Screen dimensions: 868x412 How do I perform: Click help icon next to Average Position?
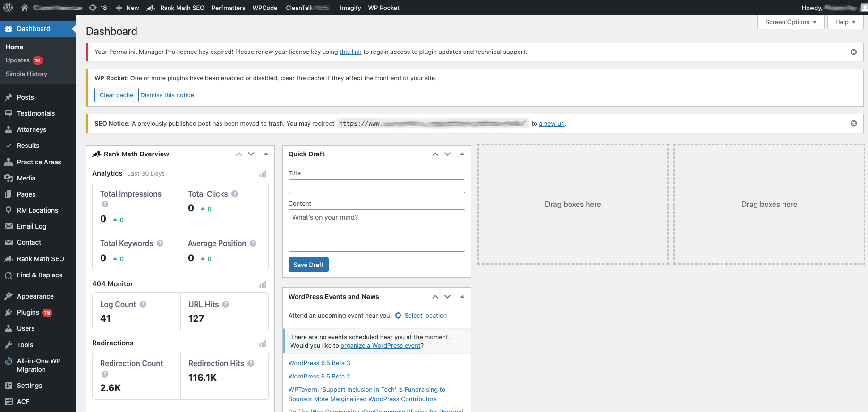[x=253, y=243]
